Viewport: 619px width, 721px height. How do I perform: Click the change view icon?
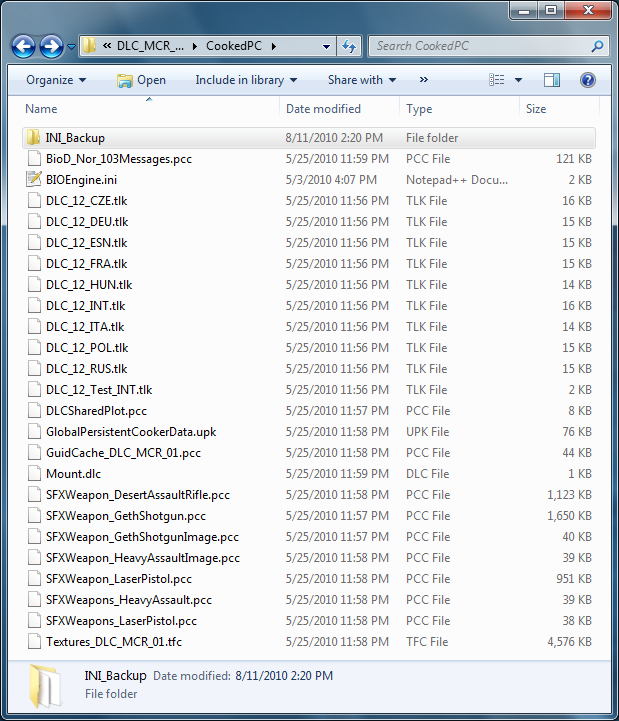click(x=497, y=80)
